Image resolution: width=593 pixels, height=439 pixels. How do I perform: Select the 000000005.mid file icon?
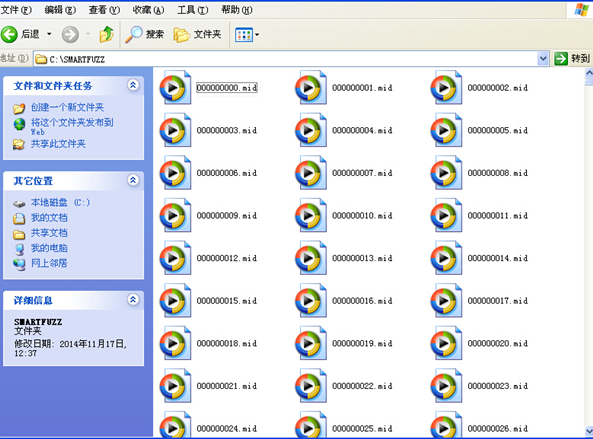click(x=446, y=130)
